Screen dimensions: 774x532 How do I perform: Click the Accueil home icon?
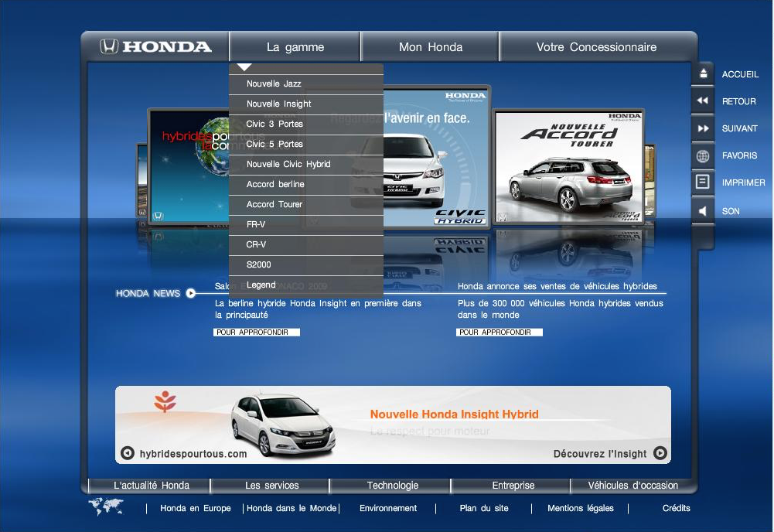point(704,74)
